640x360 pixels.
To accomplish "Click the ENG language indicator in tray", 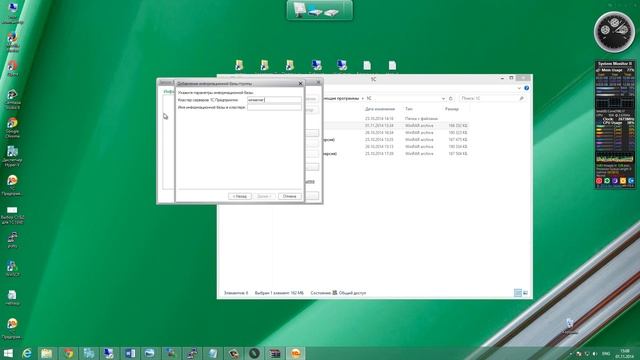I will point(606,353).
